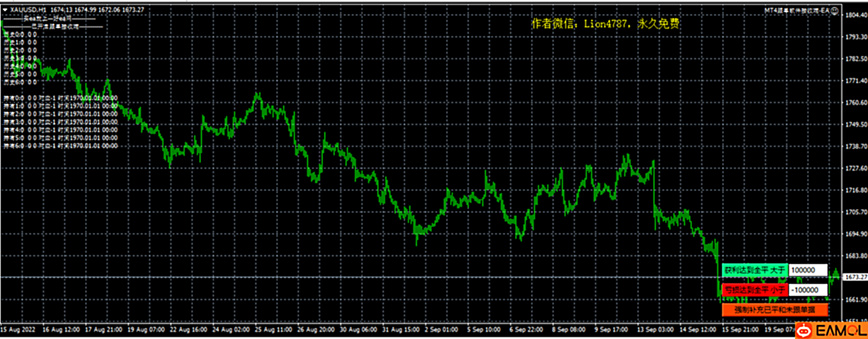This screenshot has width=868, height=339.
Task: Click the current price tag 1673.27
Action: pyautogui.click(x=855, y=277)
